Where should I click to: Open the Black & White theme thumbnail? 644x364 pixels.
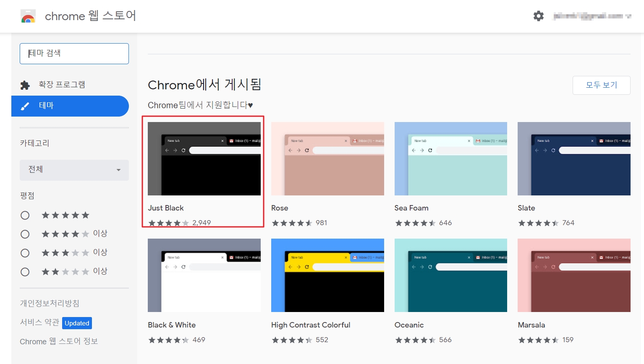tap(204, 275)
